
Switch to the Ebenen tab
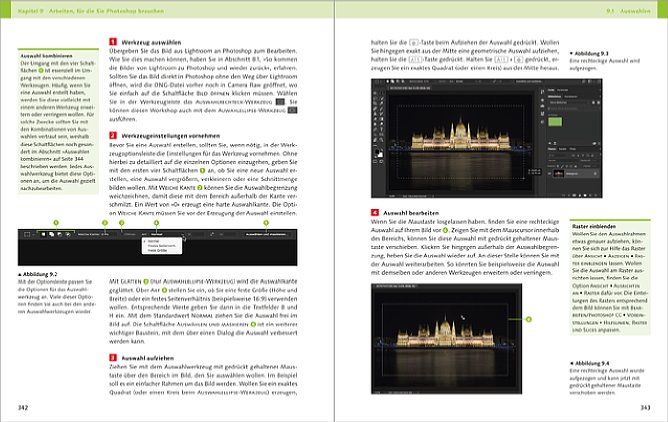[552, 149]
